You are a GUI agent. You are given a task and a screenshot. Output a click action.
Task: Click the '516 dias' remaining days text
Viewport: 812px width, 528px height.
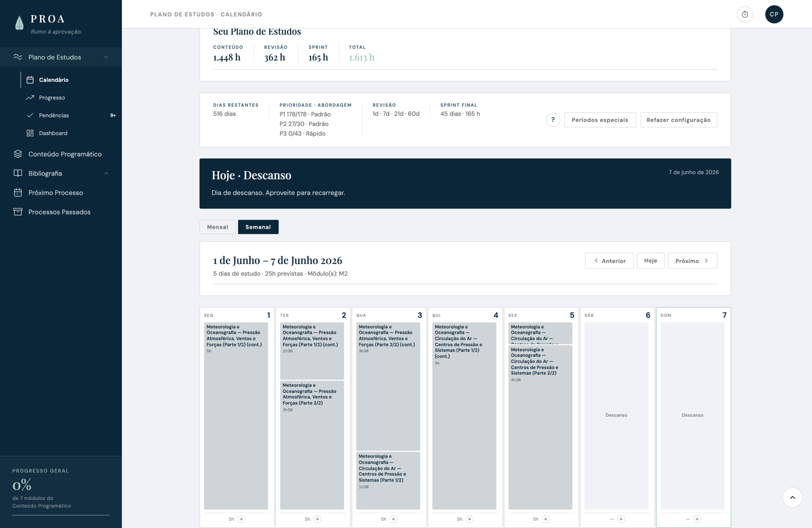[x=224, y=114]
